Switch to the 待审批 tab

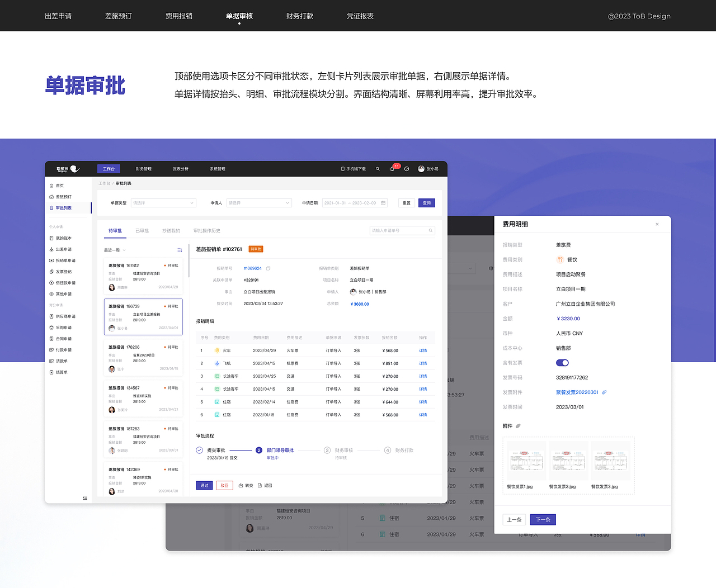[x=115, y=231]
